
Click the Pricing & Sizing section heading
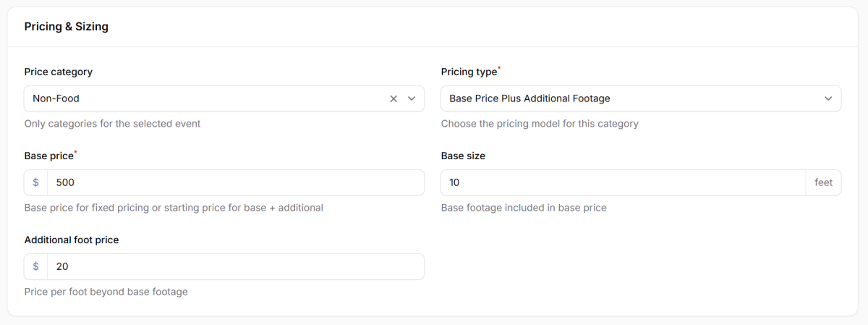pos(66,27)
